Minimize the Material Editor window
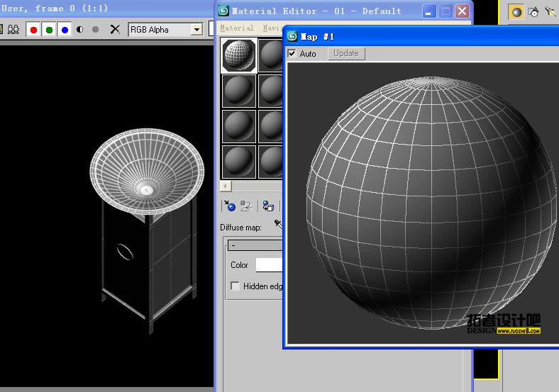The width and height of the screenshot is (559, 392). (x=429, y=11)
